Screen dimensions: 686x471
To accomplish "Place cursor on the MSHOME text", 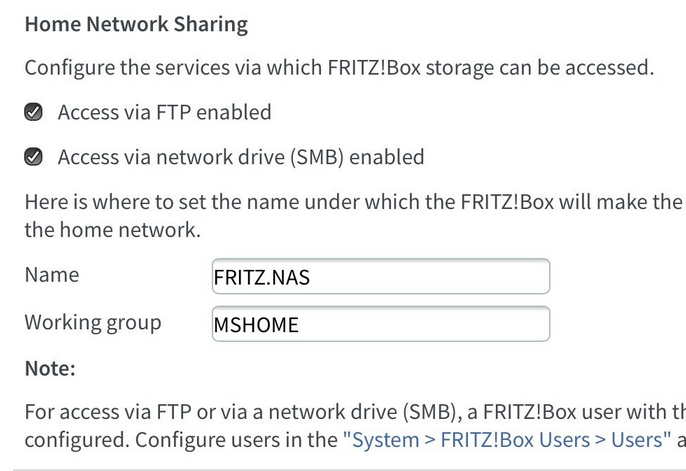I will pos(256,325).
